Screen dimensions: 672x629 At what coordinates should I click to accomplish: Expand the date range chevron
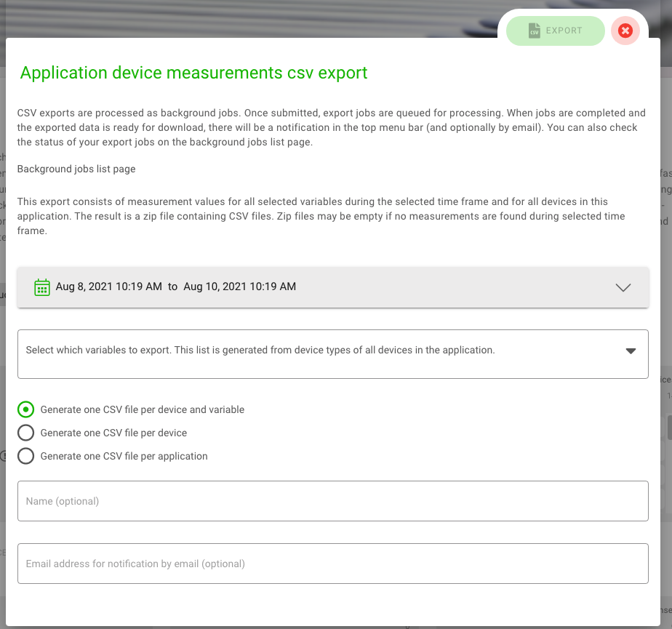pyautogui.click(x=623, y=287)
